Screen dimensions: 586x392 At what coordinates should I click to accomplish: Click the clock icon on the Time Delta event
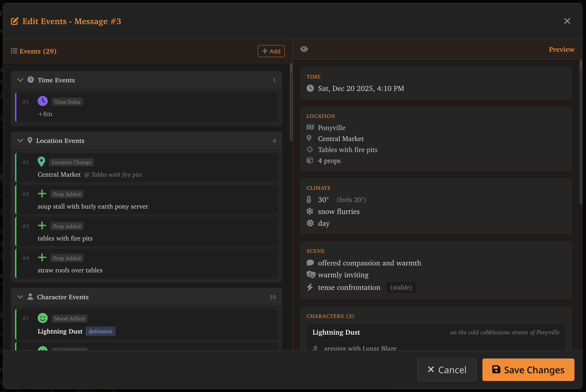43,101
